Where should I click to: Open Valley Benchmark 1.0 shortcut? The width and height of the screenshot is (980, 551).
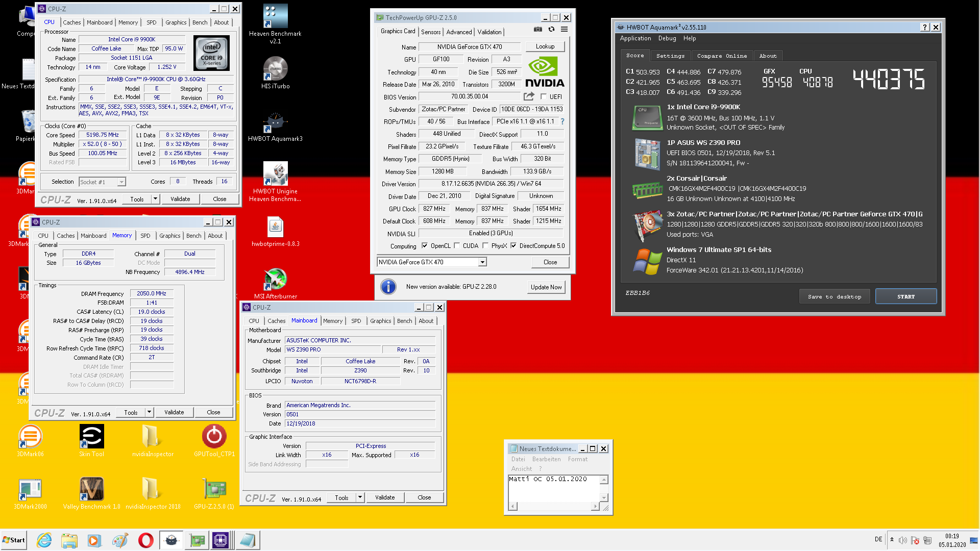(92, 493)
